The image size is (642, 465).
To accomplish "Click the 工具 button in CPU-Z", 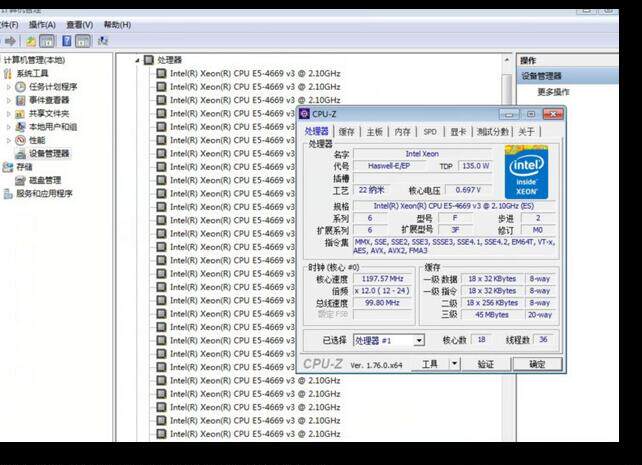I will pos(430,364).
